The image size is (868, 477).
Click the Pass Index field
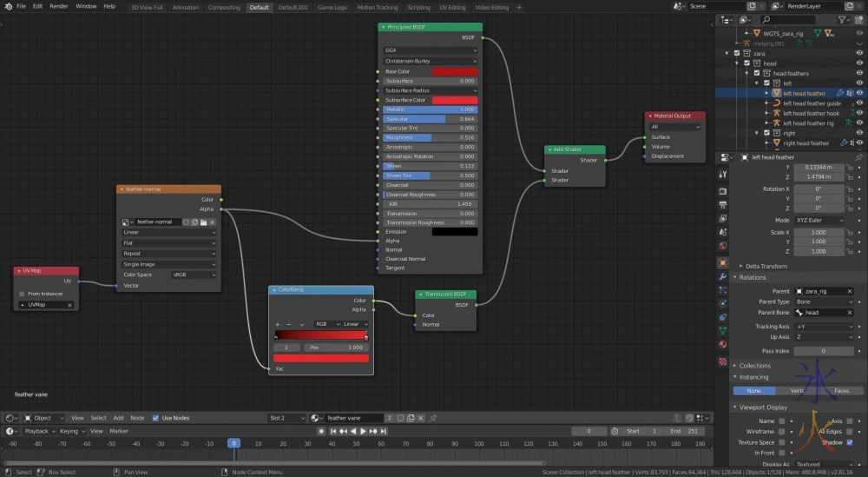click(x=823, y=351)
